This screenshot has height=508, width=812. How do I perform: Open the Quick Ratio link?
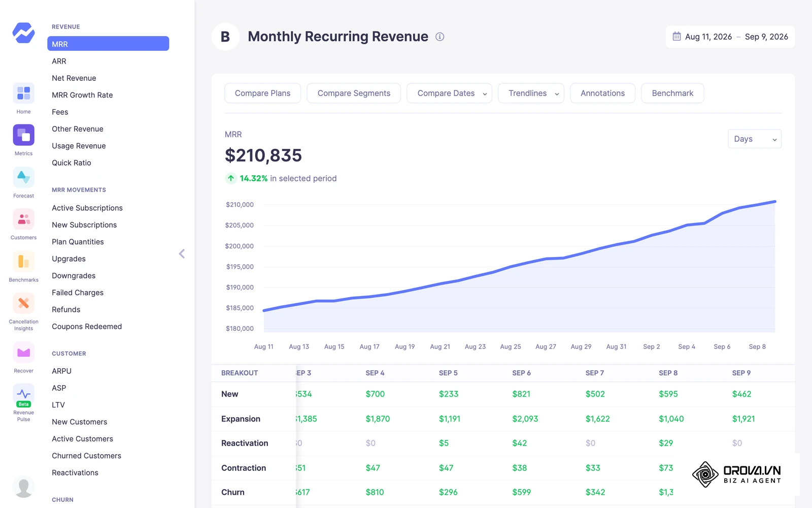[72, 163]
